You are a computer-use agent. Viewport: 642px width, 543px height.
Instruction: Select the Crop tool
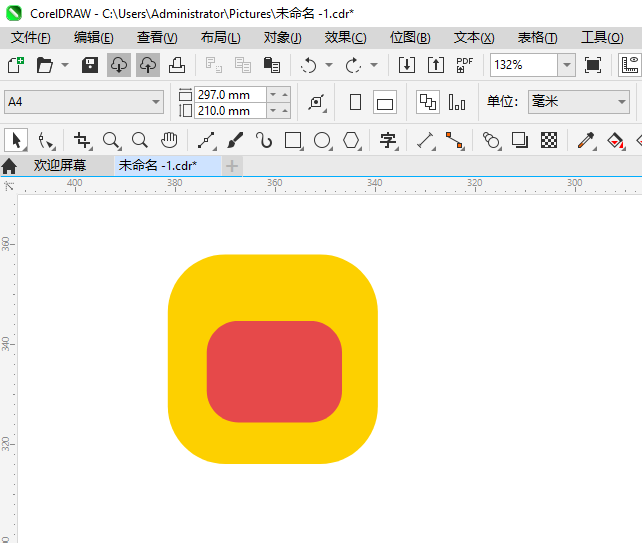click(82, 140)
